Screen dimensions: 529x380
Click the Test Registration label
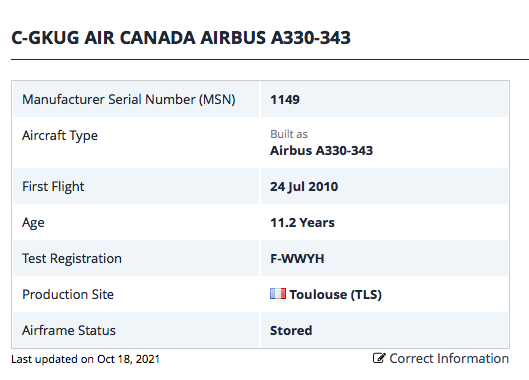(x=72, y=259)
